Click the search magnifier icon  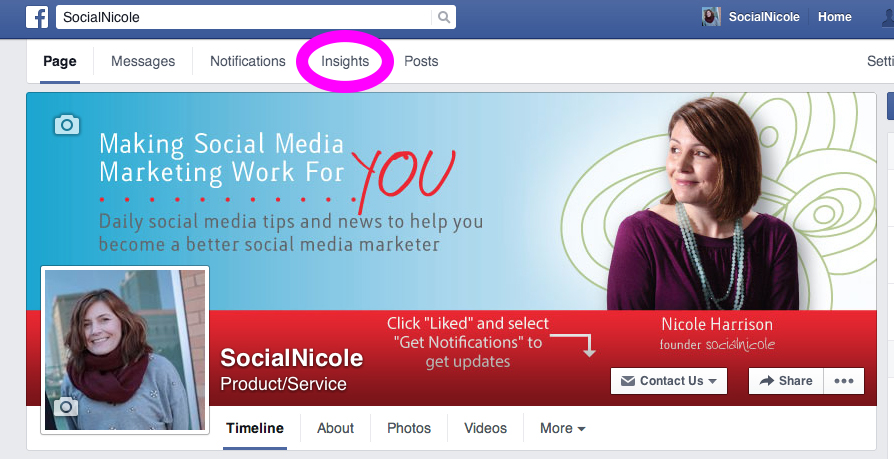click(x=443, y=17)
